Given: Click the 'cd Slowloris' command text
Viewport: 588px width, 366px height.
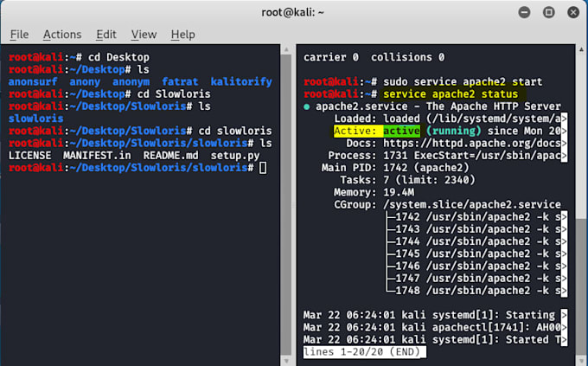Looking at the screenshot, I should click(x=174, y=93).
